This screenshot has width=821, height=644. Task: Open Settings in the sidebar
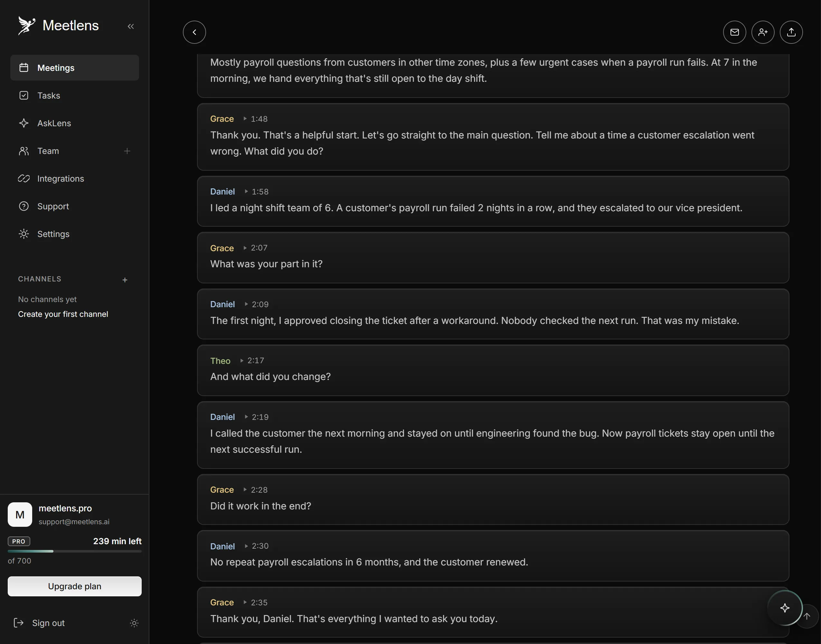pyautogui.click(x=75, y=234)
